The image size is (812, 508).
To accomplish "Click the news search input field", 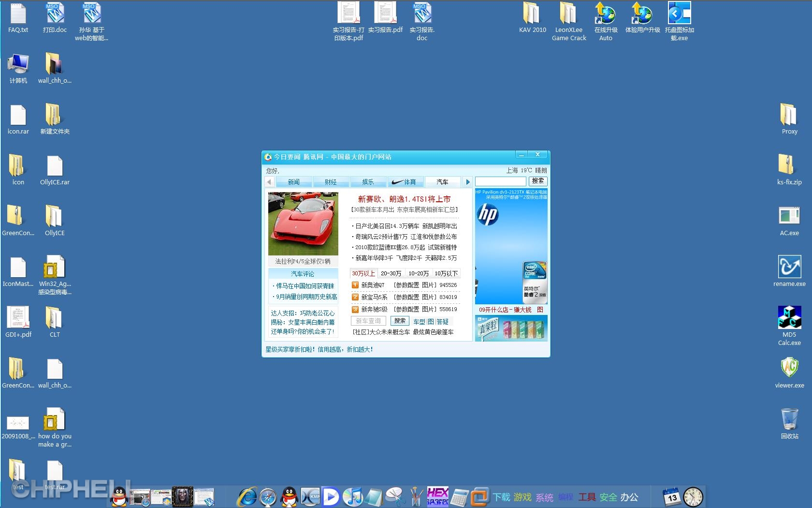I will [x=500, y=181].
